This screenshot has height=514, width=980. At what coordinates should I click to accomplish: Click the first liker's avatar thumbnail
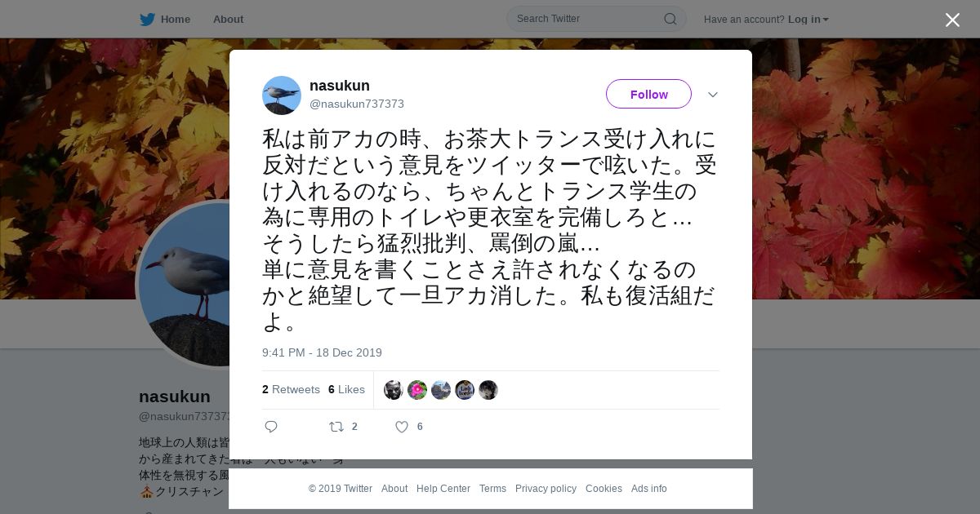pyautogui.click(x=394, y=390)
